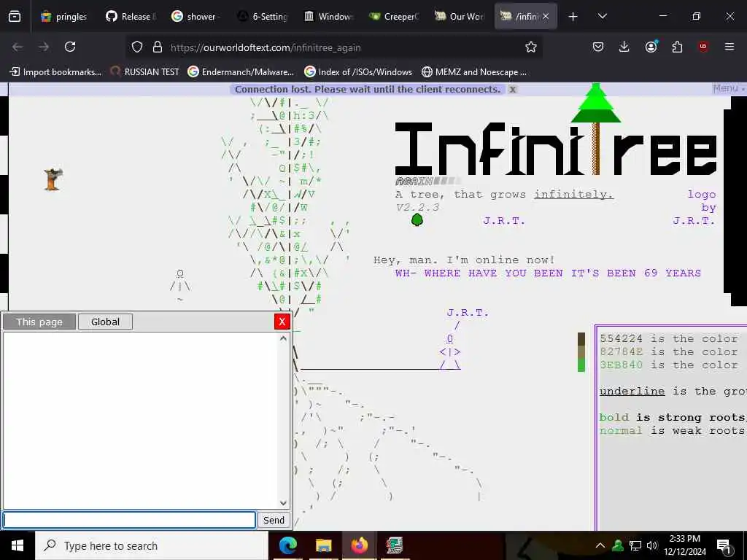The image size is (747, 560).
Task: Open Microsoft Edge from taskbar
Action: click(287, 545)
